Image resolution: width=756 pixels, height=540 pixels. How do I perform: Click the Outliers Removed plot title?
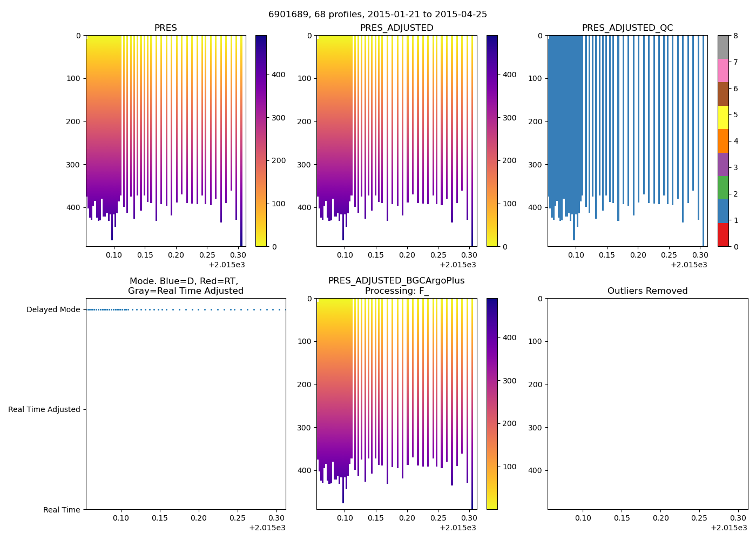[647, 291]
